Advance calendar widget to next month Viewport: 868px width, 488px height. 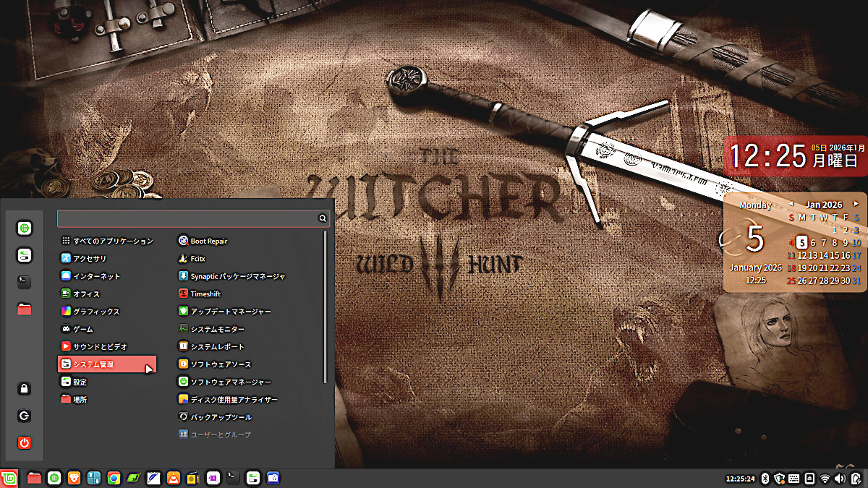(856, 205)
